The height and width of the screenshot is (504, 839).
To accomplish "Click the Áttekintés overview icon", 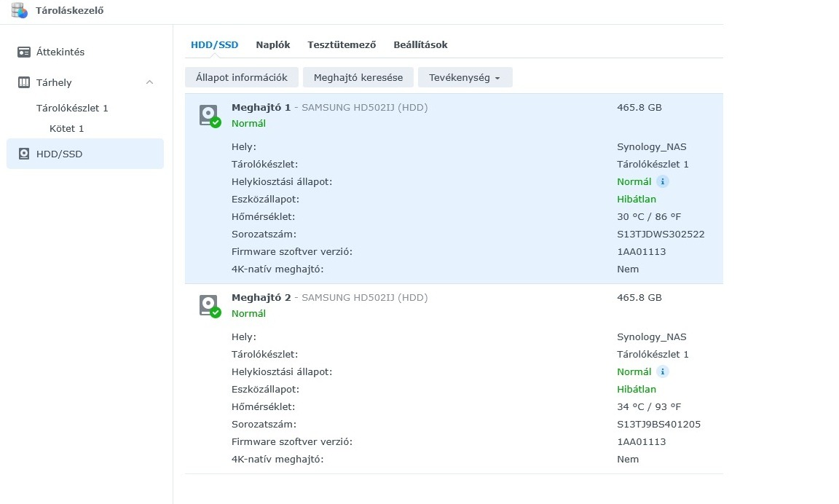I will click(24, 52).
